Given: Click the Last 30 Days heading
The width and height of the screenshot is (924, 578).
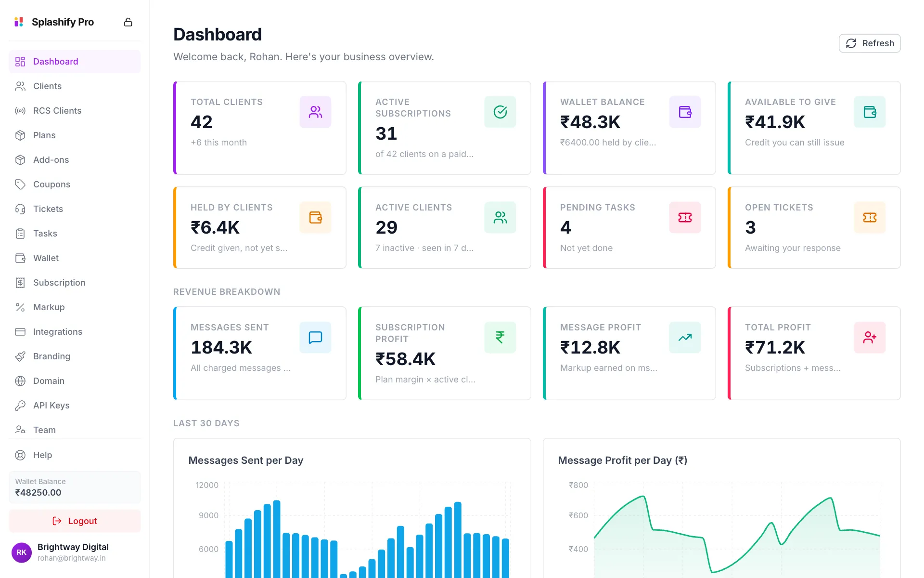Looking at the screenshot, I should coord(206,423).
